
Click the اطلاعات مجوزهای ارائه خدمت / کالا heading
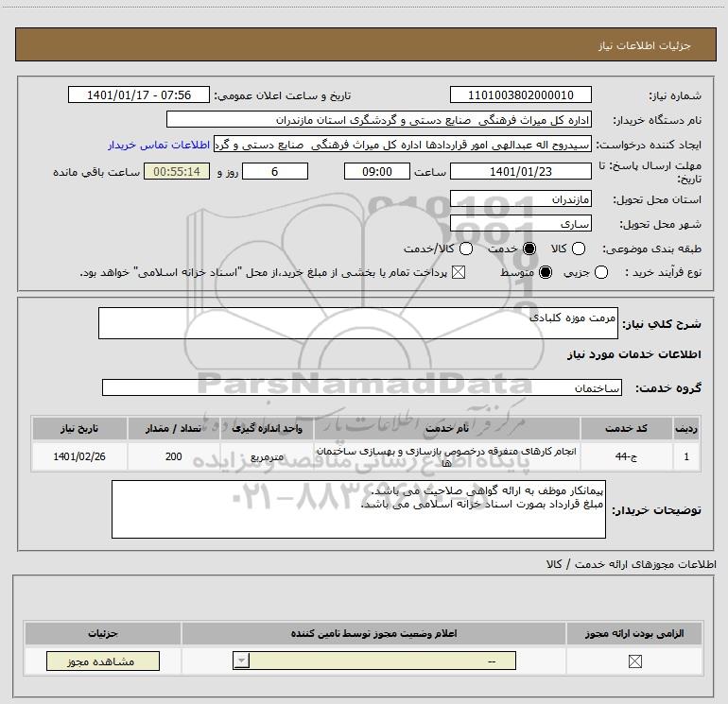point(631,564)
